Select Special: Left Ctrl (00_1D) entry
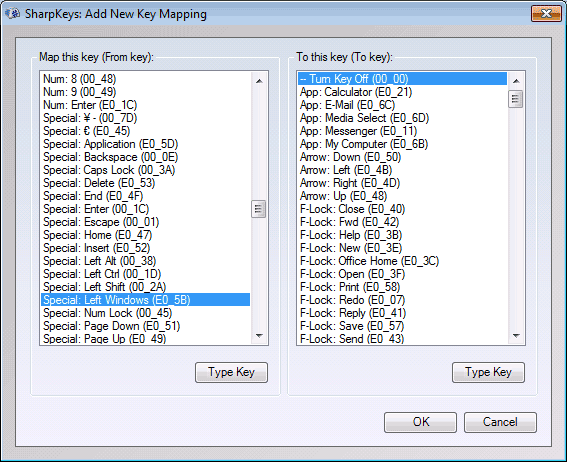 click(x=145, y=274)
